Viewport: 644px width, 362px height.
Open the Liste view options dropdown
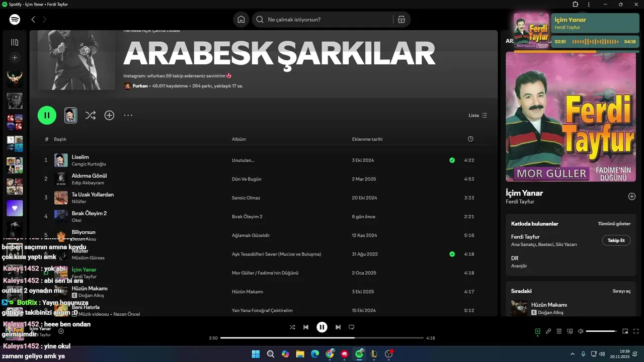pyautogui.click(x=478, y=115)
